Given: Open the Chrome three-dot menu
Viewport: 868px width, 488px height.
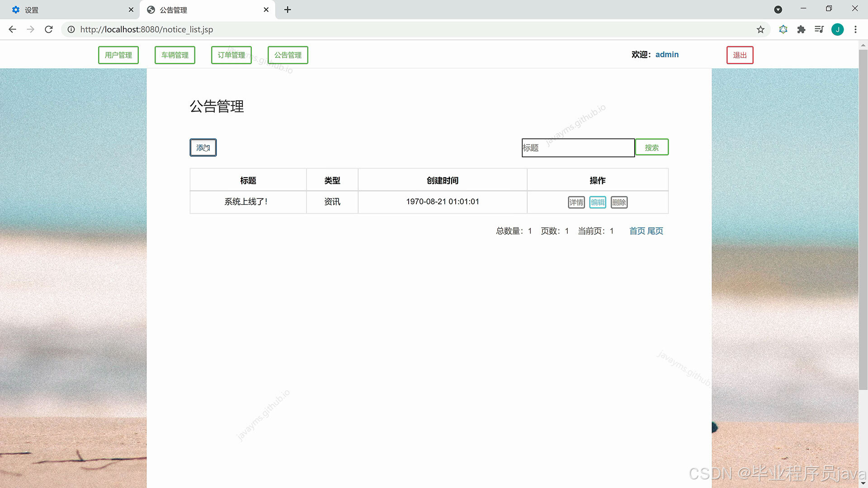Looking at the screenshot, I should (x=855, y=29).
